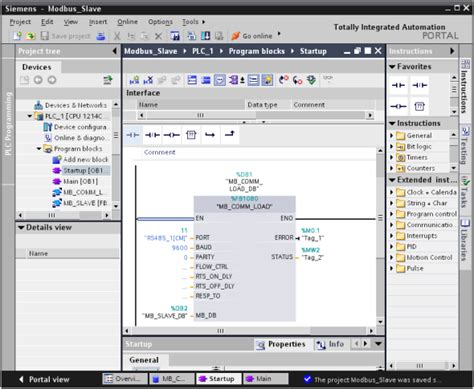Toggle network comments display icon

coord(254,80)
